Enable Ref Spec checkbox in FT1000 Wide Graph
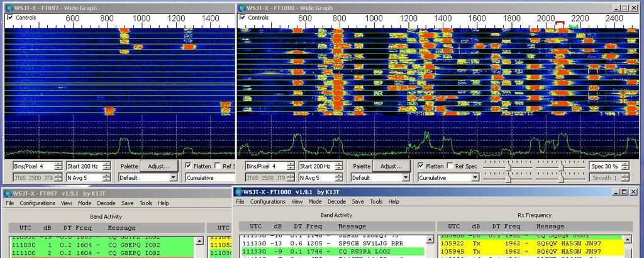The height and width of the screenshot is (258, 644). (450, 166)
